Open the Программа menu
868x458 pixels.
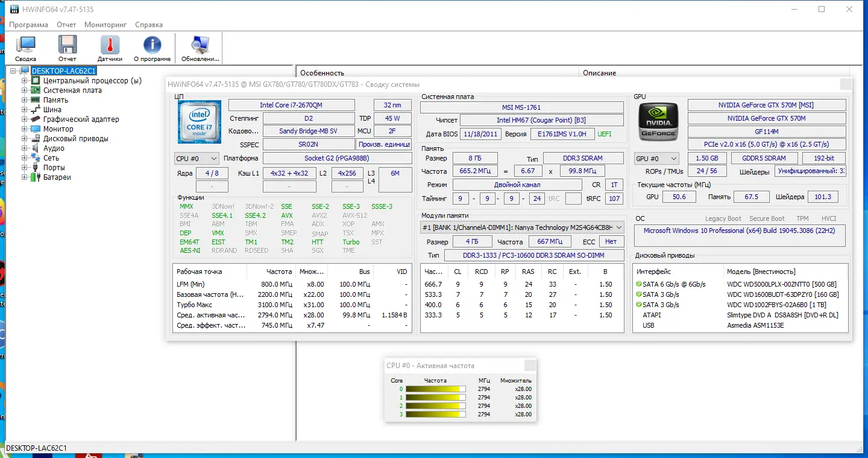[28, 25]
